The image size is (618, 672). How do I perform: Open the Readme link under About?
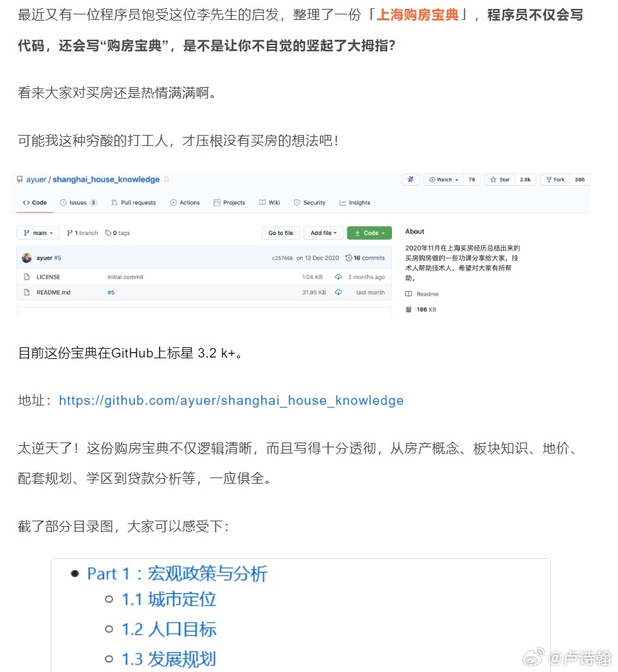pyautogui.click(x=428, y=294)
